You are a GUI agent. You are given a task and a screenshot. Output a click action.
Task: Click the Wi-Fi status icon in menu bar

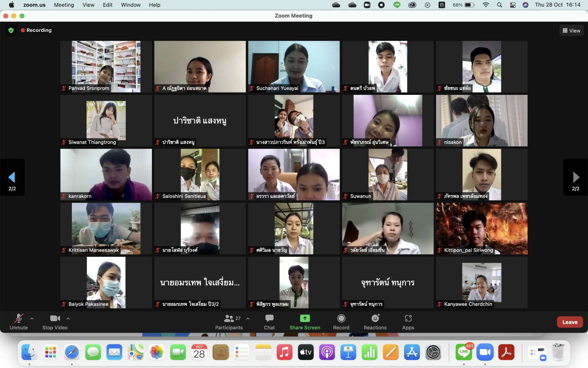tap(486, 5)
